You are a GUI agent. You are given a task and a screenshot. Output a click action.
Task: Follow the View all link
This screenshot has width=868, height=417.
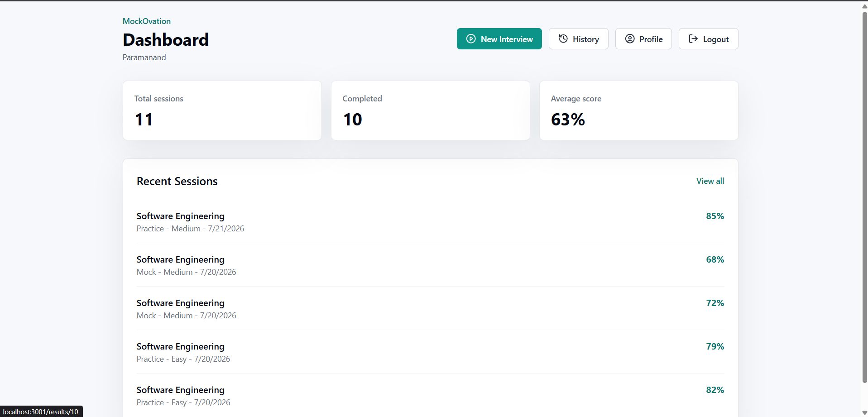(x=710, y=181)
